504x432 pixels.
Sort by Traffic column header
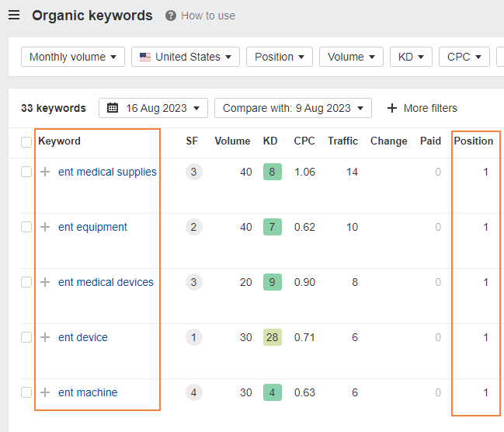[342, 141]
